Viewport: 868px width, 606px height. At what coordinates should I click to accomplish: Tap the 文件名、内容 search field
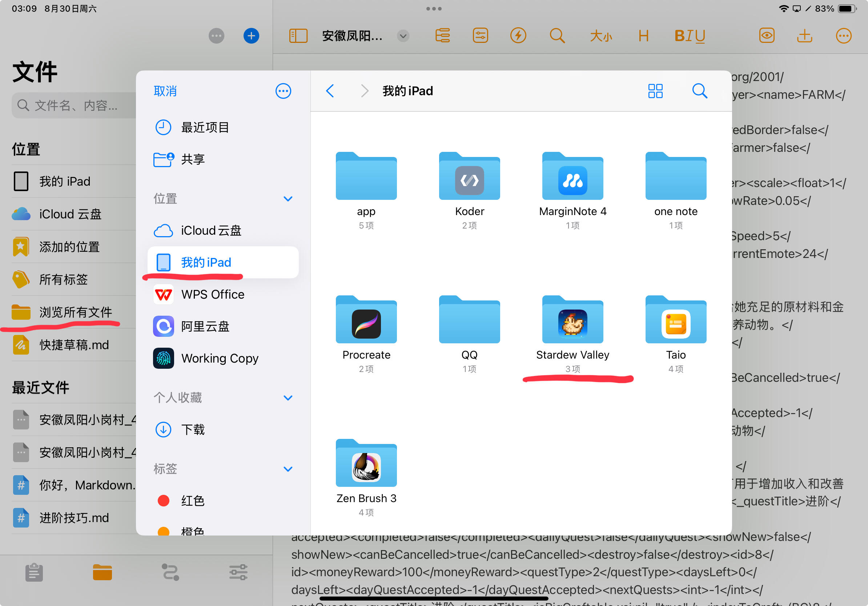click(x=74, y=105)
